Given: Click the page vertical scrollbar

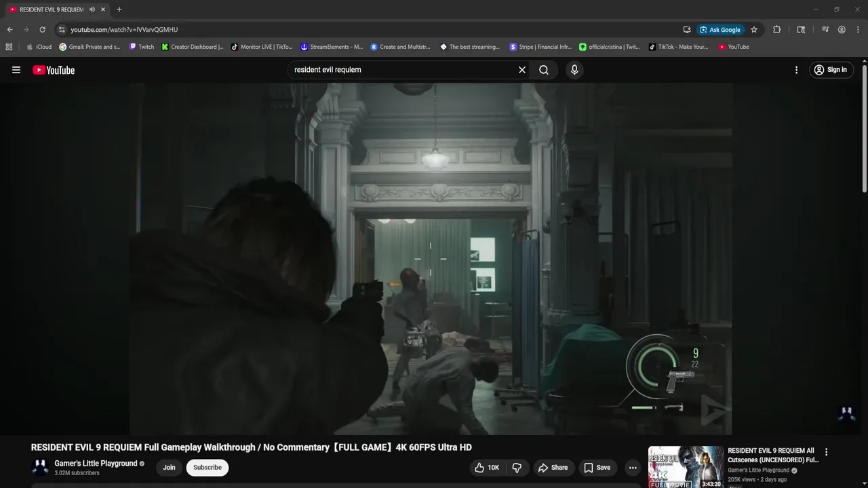Looking at the screenshot, I should 864,129.
